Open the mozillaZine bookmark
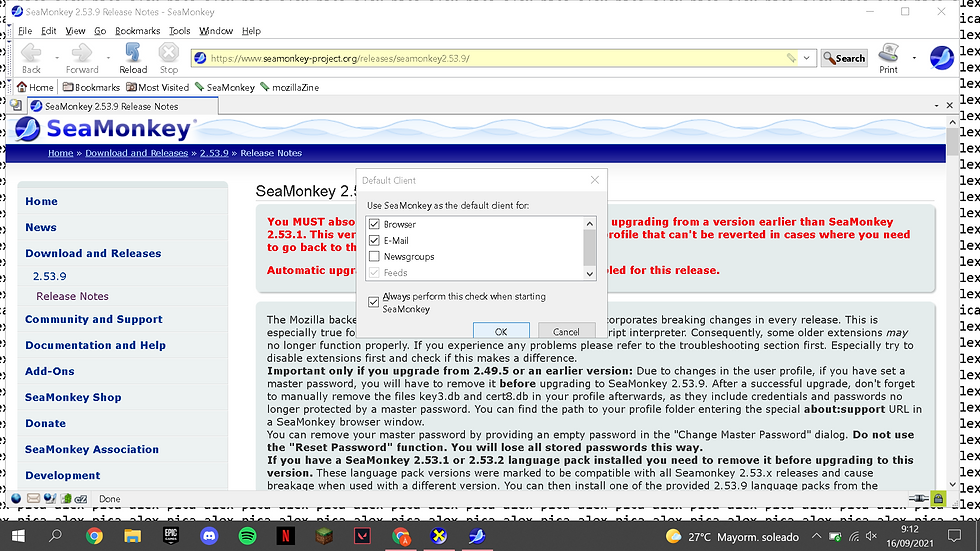 289,87
